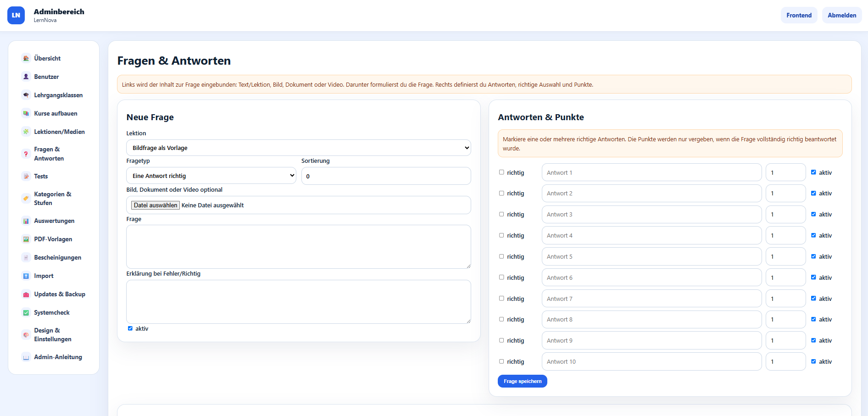Click the Design & Einstellungen palette icon
868x416 pixels.
(x=26, y=335)
